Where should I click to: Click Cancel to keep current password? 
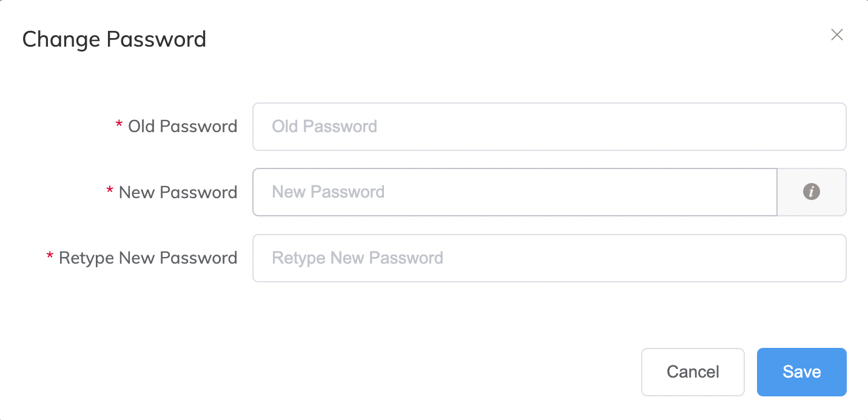coord(693,372)
